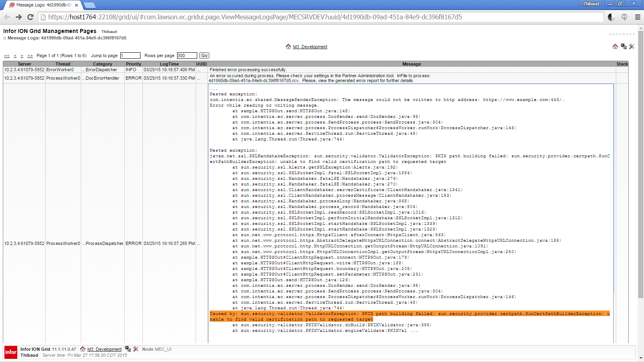Click the Hangouts extension icon

[x=624, y=17]
